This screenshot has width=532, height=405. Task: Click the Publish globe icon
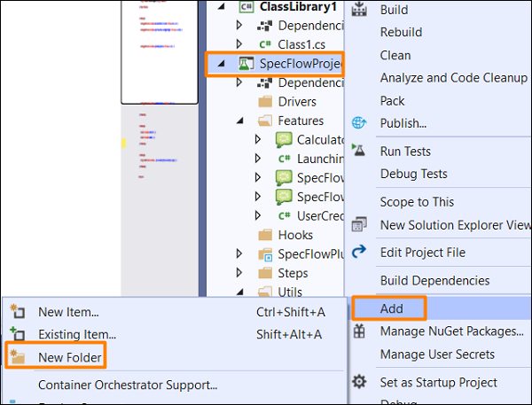[359, 123]
